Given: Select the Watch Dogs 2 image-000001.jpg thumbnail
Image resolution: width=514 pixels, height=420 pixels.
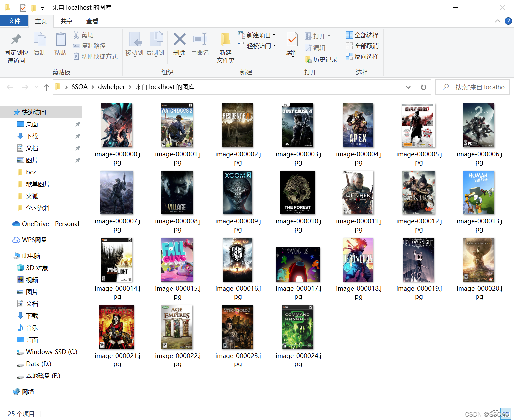Looking at the screenshot, I should pyautogui.click(x=177, y=125).
